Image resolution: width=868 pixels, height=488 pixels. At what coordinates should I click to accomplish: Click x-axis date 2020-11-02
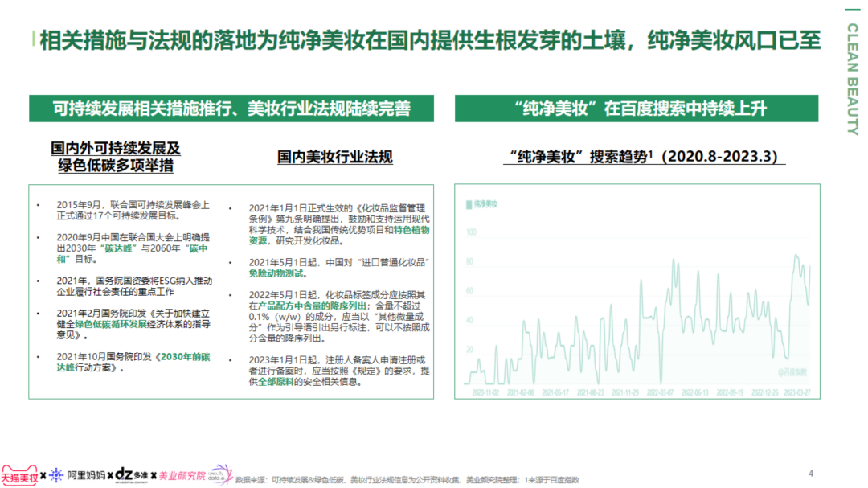(x=485, y=392)
